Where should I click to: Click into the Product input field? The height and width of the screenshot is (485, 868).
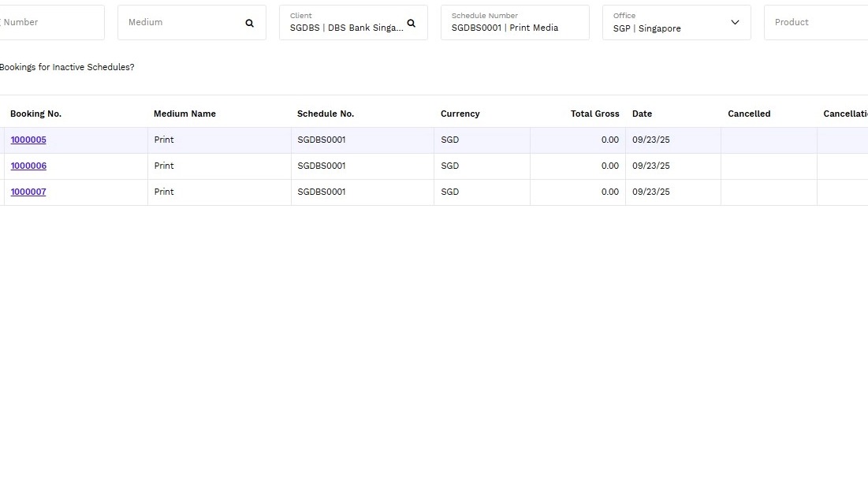(x=816, y=23)
